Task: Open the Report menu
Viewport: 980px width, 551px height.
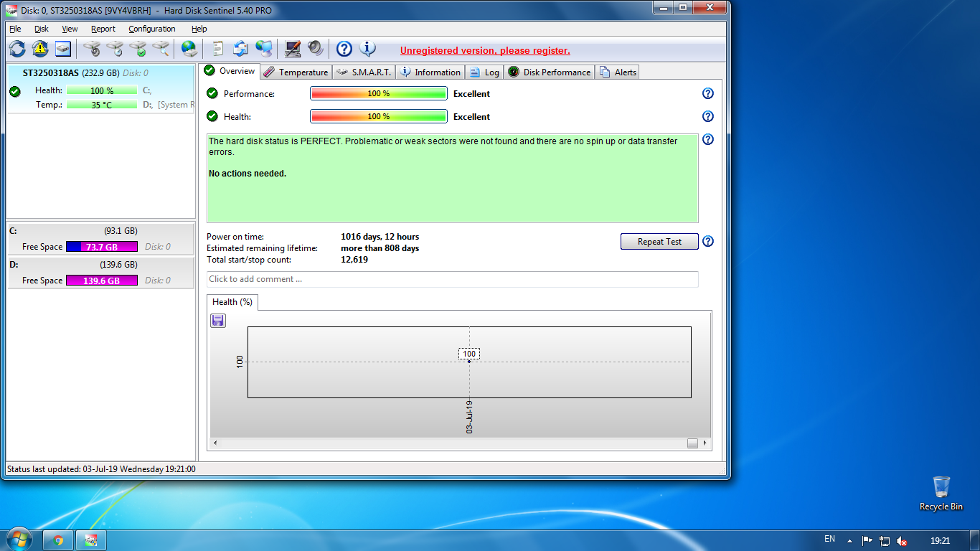Action: (x=103, y=29)
